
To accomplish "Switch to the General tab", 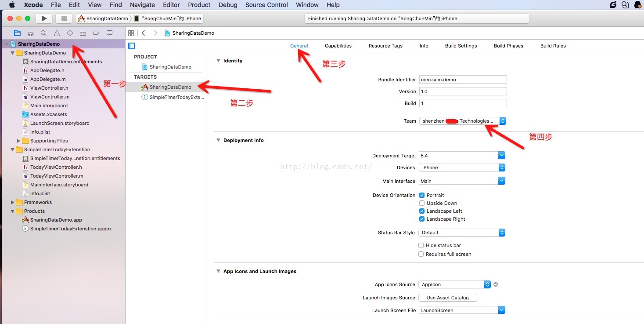I will click(x=299, y=46).
